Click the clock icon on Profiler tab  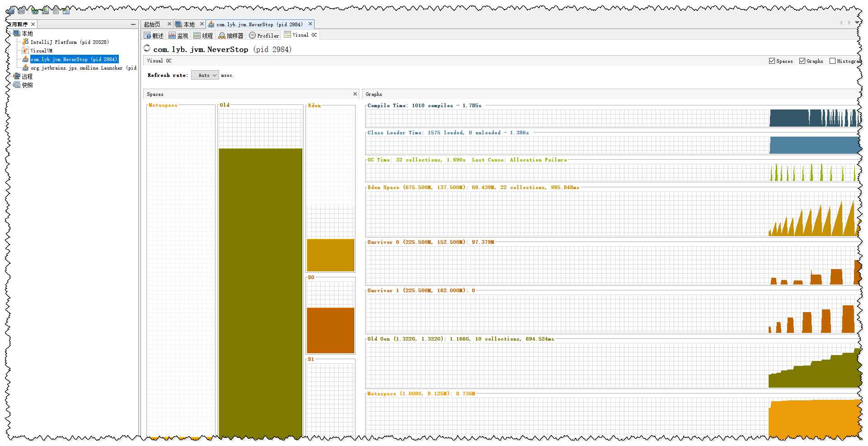[253, 35]
